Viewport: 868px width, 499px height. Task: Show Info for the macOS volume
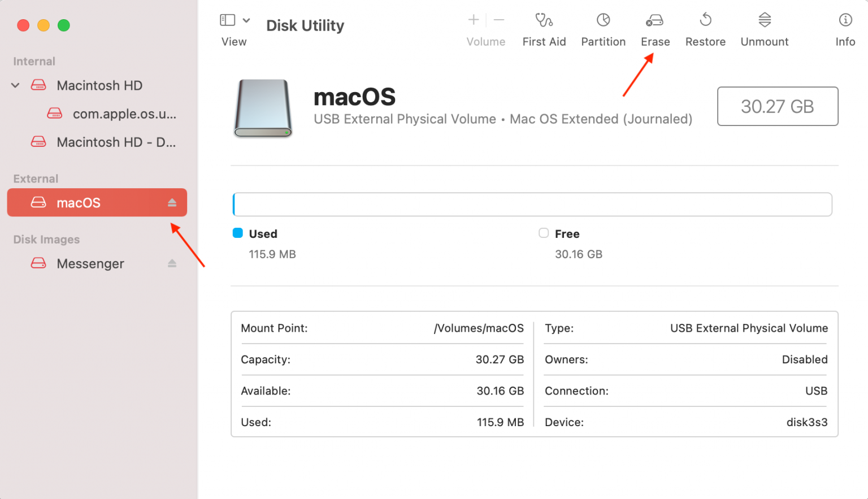click(845, 28)
